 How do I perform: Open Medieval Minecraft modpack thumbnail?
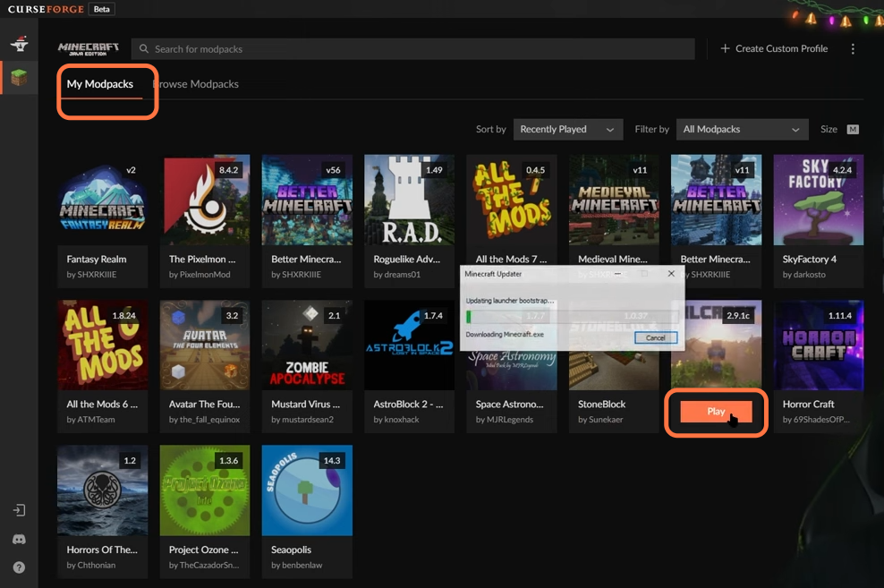pyautogui.click(x=614, y=200)
